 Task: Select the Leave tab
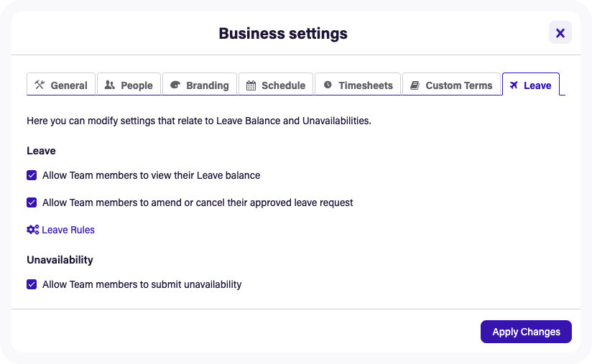[531, 85]
